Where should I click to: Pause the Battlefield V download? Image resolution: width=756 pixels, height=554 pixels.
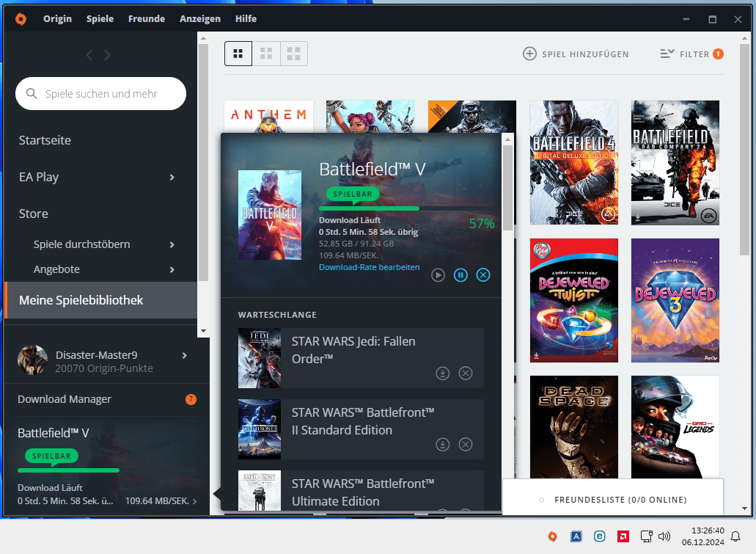pos(460,275)
